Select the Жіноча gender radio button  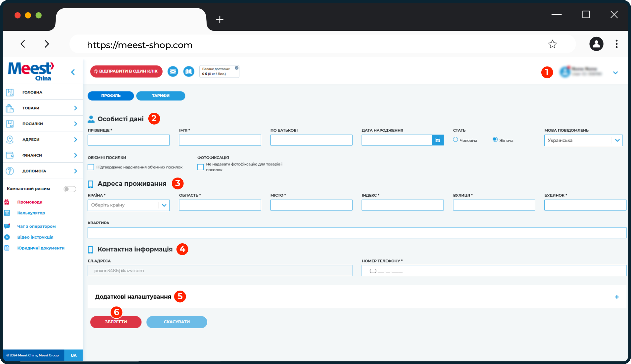pyautogui.click(x=495, y=140)
